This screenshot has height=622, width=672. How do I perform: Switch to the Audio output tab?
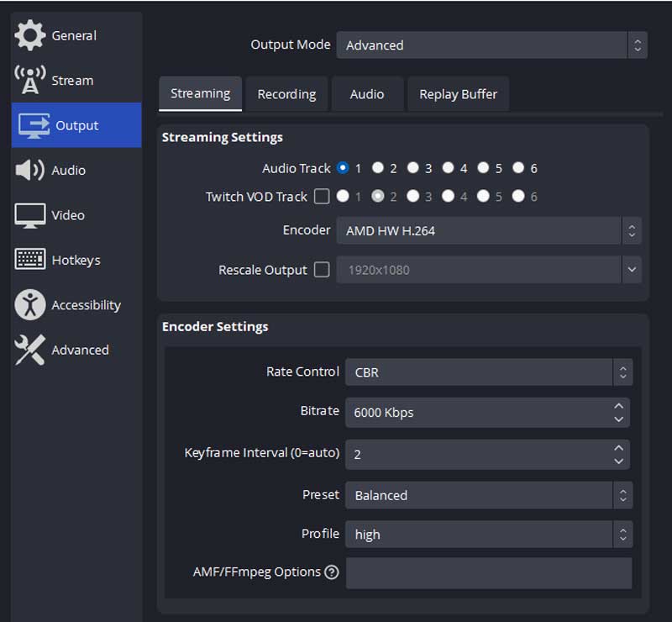click(x=367, y=94)
